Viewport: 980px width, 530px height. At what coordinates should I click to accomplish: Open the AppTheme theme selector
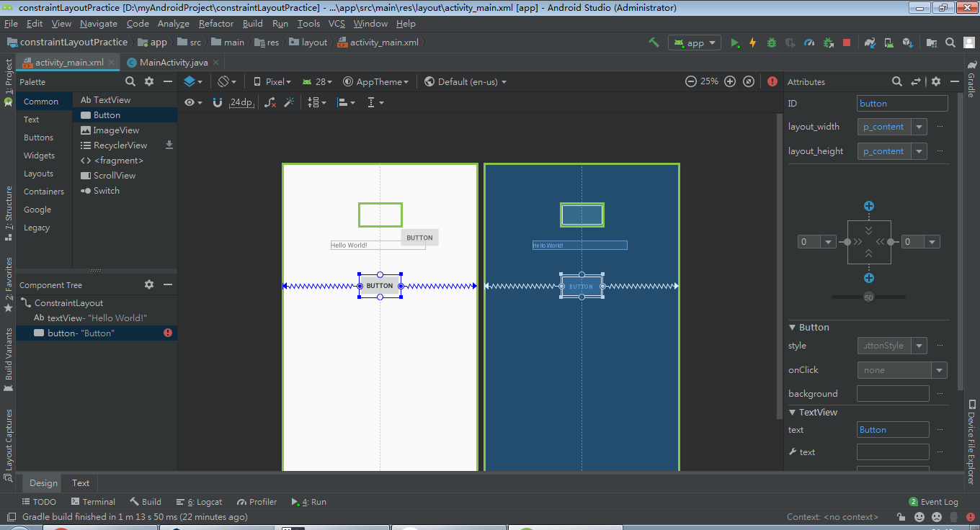point(376,81)
